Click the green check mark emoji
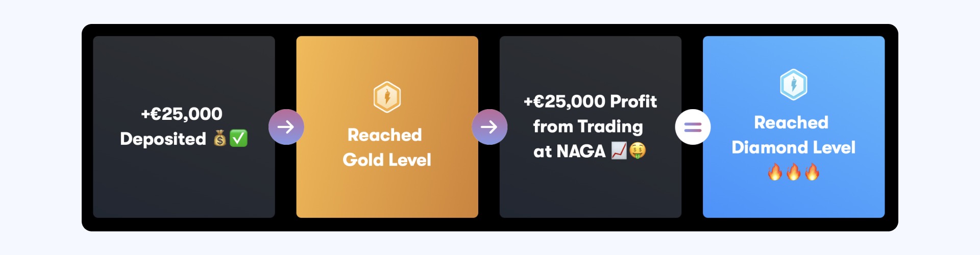The width and height of the screenshot is (980, 255). pyautogui.click(x=238, y=138)
